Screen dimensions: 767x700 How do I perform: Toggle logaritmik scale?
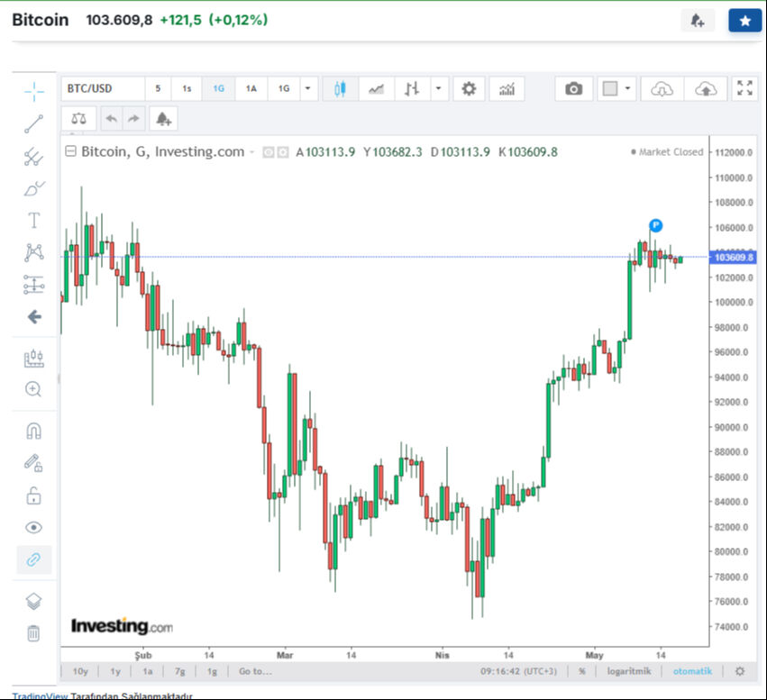(628, 671)
